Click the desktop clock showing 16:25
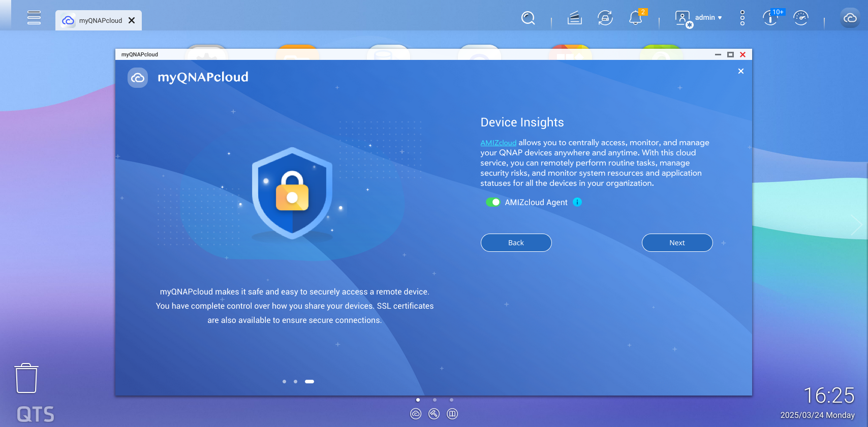The height and width of the screenshot is (427, 868). click(x=829, y=395)
